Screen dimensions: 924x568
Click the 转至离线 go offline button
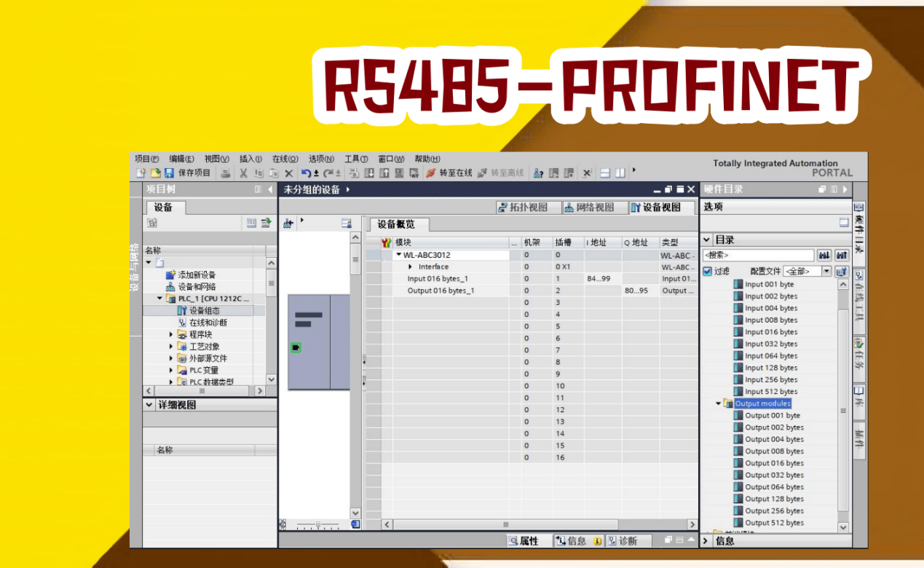pyautogui.click(x=501, y=173)
